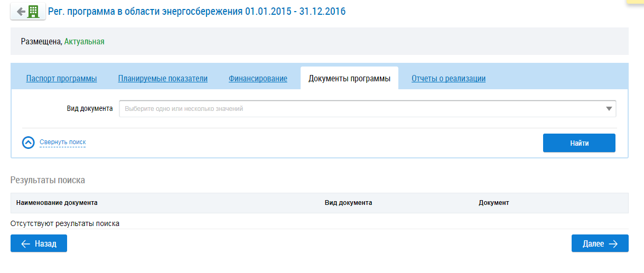Image resolution: width=644 pixels, height=273 pixels.
Task: Click the green building icon
Action: point(34,12)
